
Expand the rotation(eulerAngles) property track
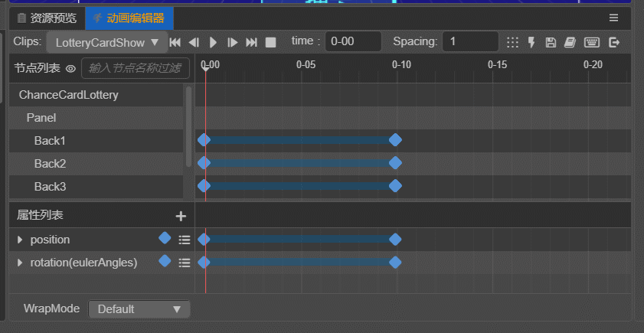pos(20,263)
